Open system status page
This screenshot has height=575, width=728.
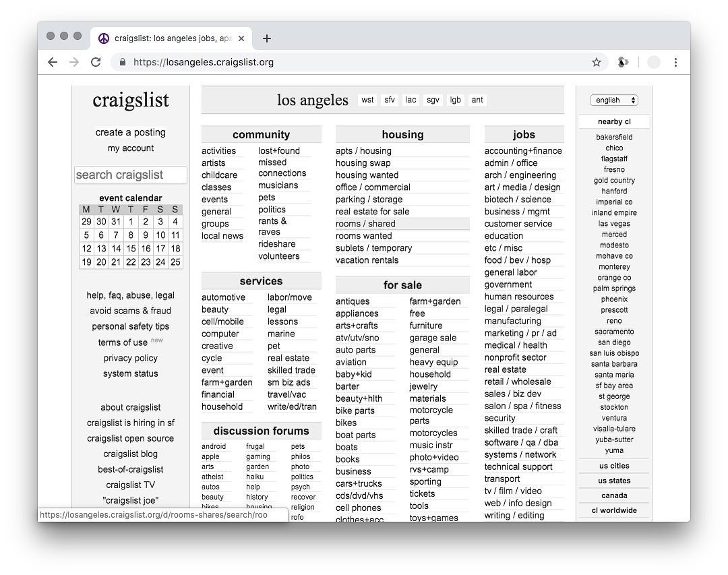[x=131, y=373]
